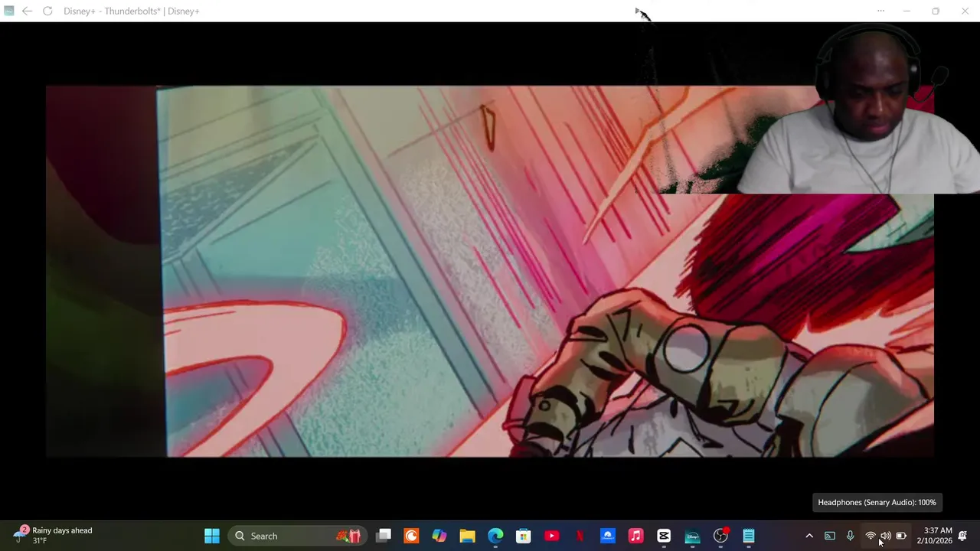Maximize the Disney+ window
This screenshot has width=980, height=551.
(x=936, y=11)
